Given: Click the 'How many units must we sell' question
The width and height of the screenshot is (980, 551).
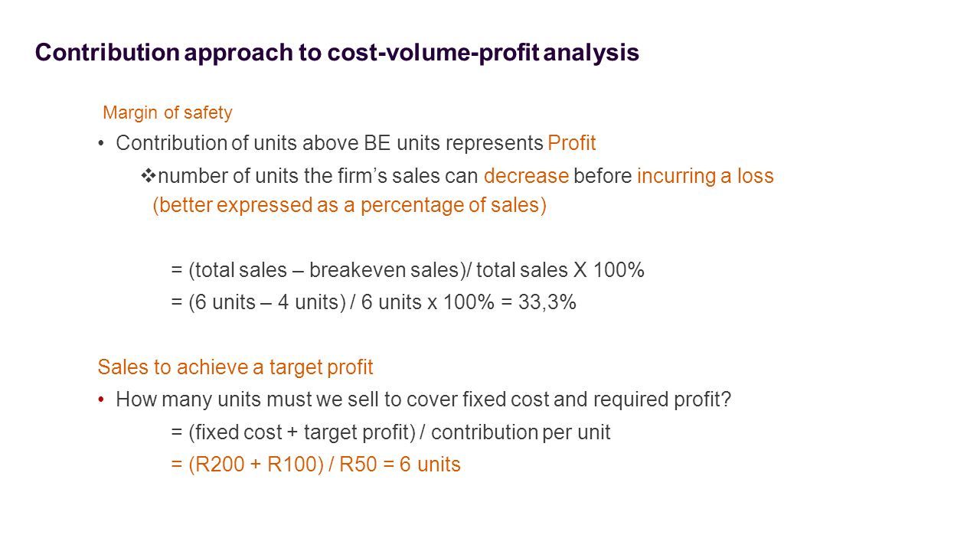Looking at the screenshot, I should click(424, 400).
